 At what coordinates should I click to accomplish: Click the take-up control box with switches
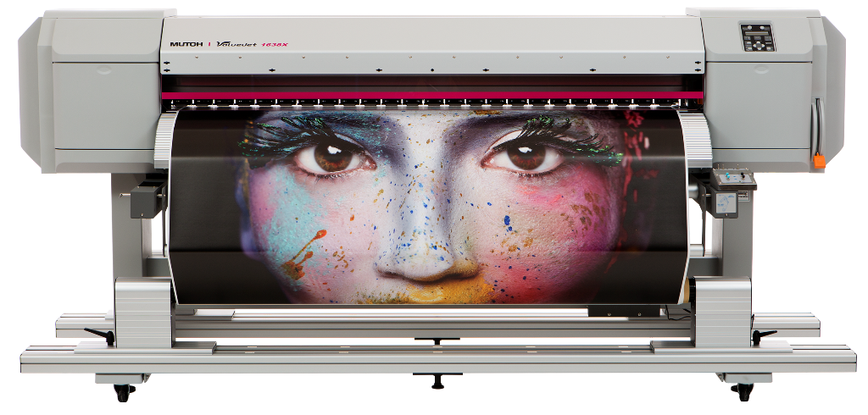[x=732, y=180]
